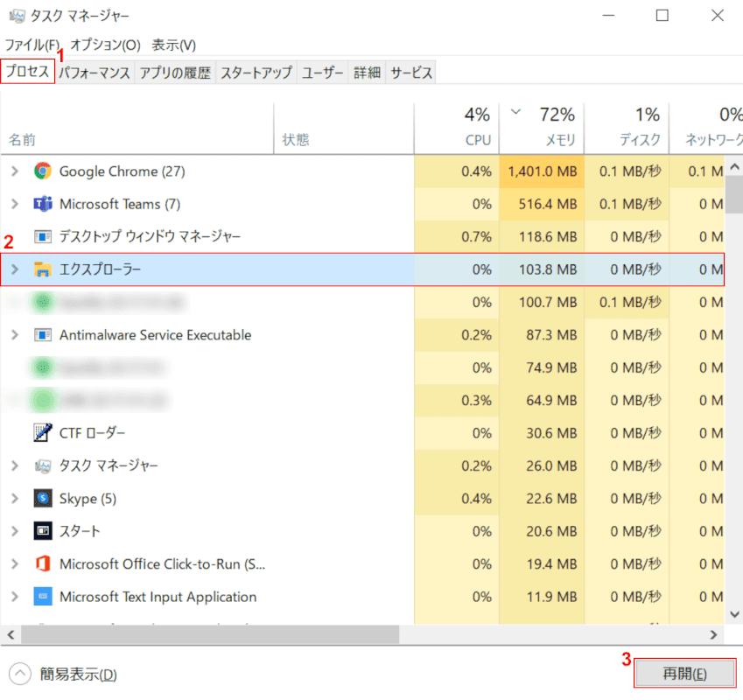Expand the Google Chrome process group
The width and height of the screenshot is (743, 700).
click(x=15, y=171)
